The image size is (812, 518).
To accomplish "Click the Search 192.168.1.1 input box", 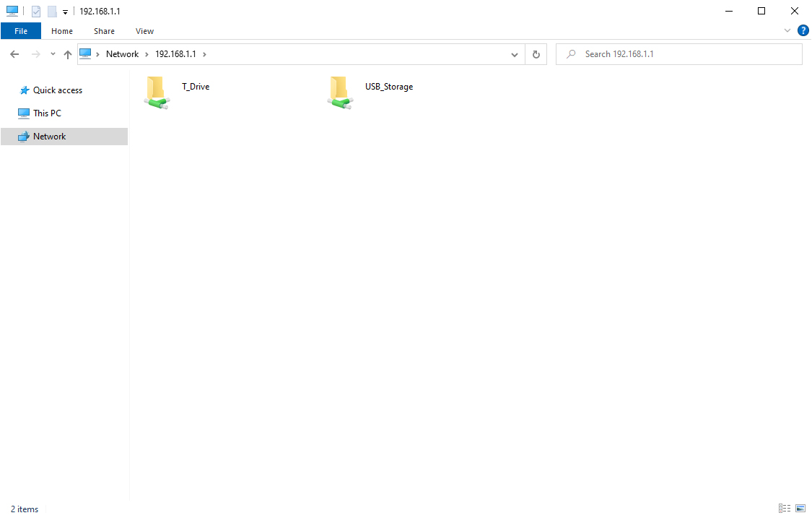I will tap(686, 54).
